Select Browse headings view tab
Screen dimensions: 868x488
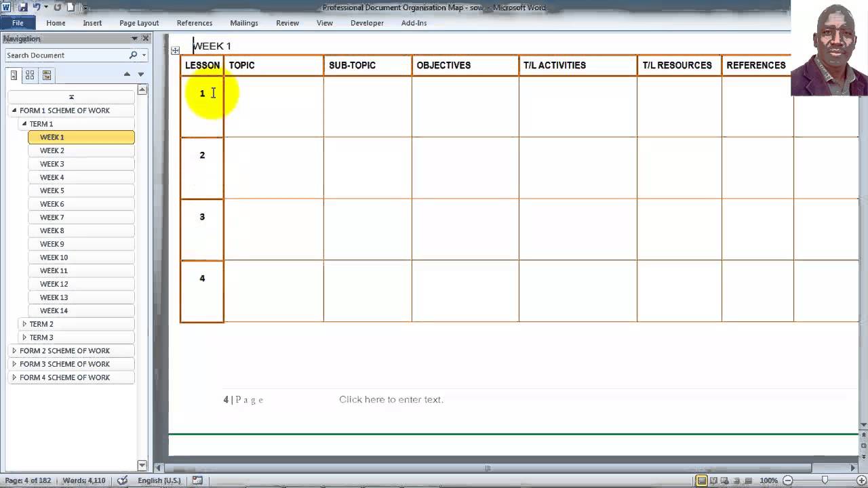click(x=14, y=75)
